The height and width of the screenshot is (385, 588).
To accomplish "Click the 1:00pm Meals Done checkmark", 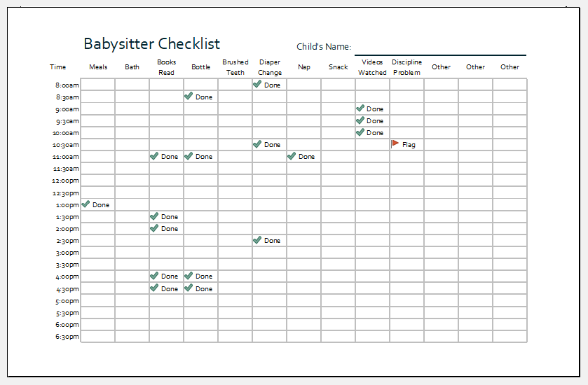I will click(x=86, y=204).
